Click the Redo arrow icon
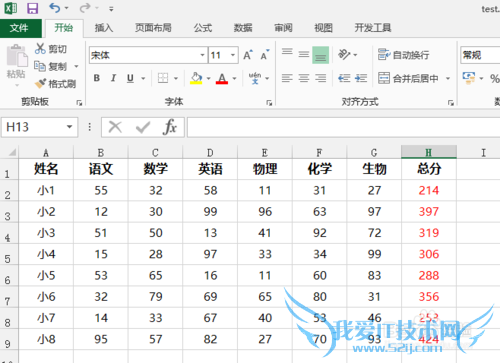 click(85, 8)
